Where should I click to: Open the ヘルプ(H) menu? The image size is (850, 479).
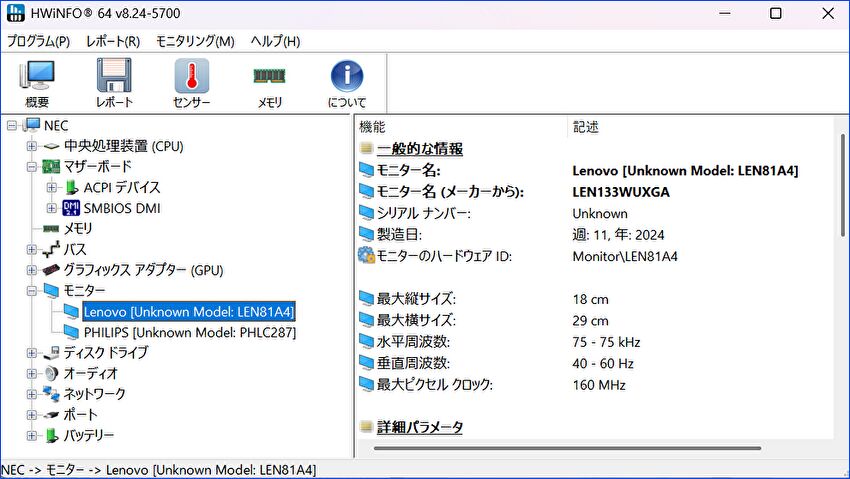click(x=275, y=41)
